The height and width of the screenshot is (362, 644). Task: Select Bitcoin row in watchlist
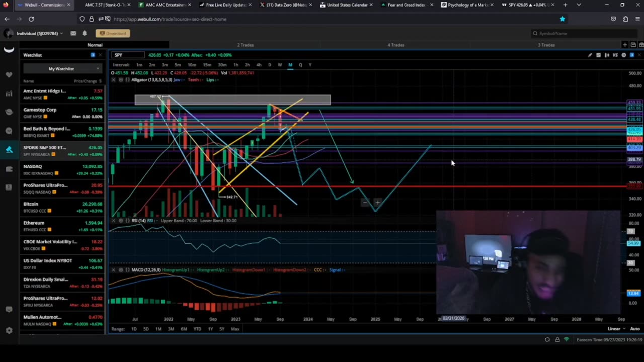[x=63, y=207]
